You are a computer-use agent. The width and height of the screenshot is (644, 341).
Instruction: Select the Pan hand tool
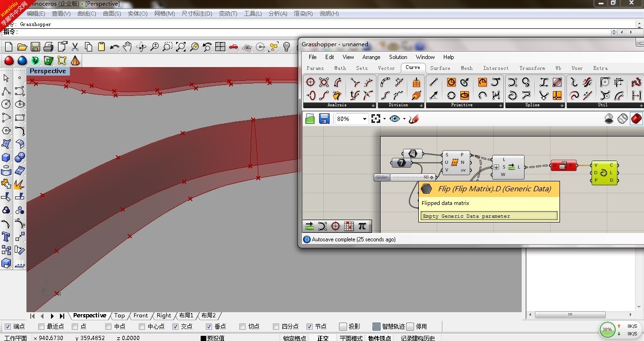click(127, 47)
